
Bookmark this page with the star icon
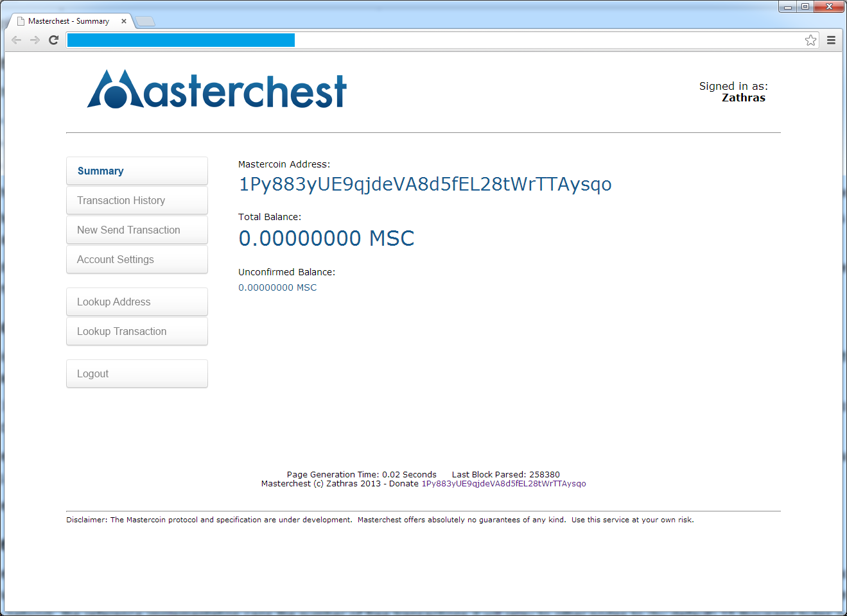(x=811, y=40)
